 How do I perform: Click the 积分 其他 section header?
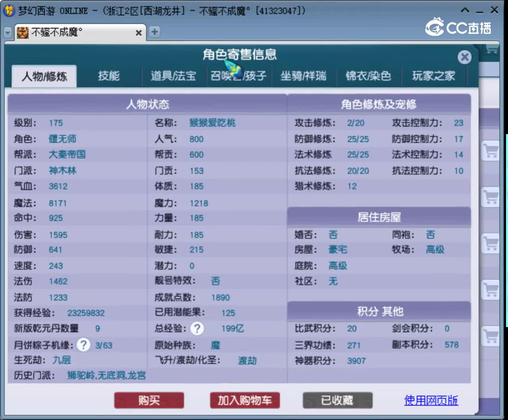point(379,311)
